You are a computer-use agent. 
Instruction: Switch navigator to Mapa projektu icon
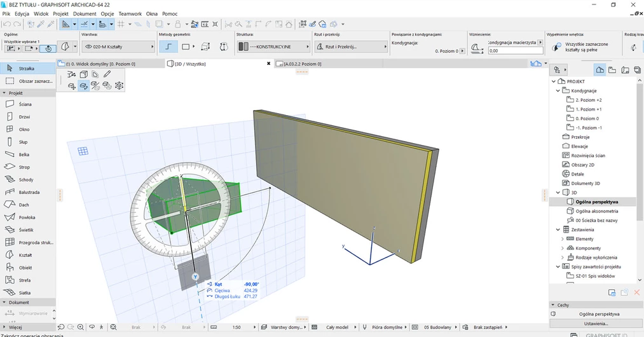pyautogui.click(x=599, y=70)
